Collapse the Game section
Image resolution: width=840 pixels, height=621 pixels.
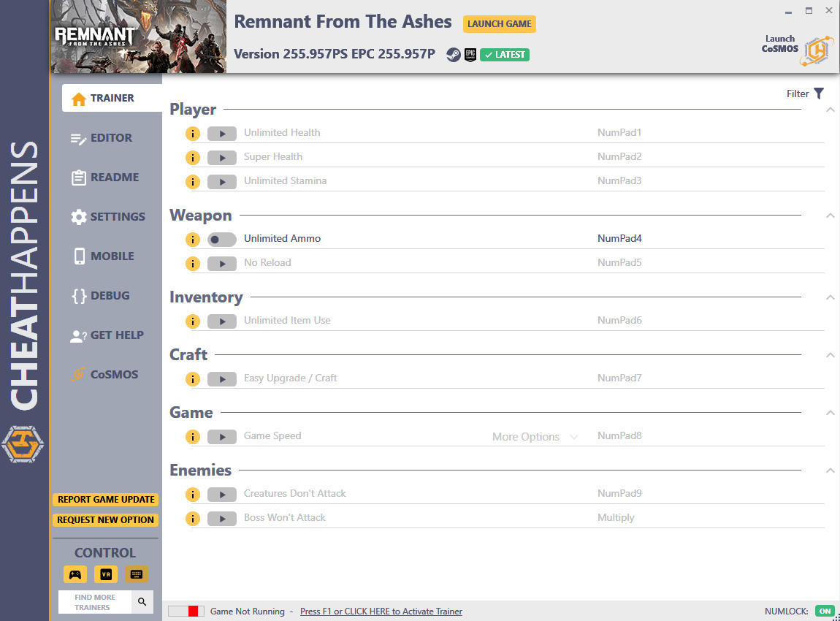click(x=830, y=413)
